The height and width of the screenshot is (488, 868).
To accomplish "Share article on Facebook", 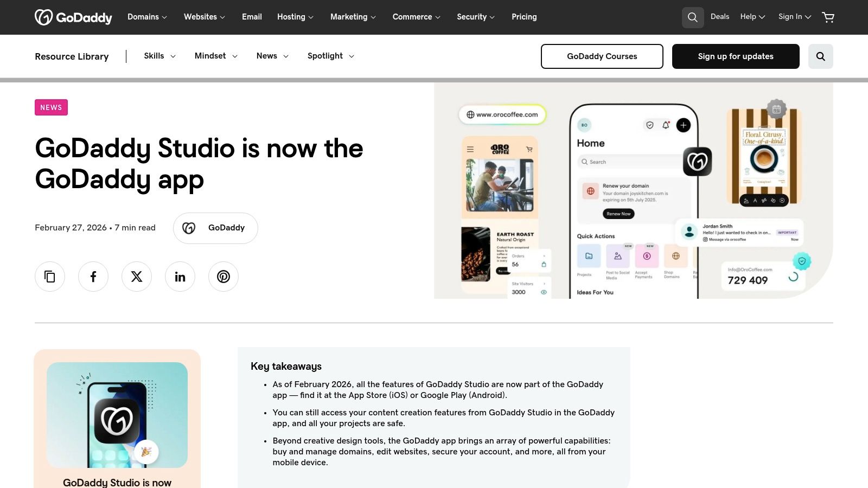I will pyautogui.click(x=93, y=277).
